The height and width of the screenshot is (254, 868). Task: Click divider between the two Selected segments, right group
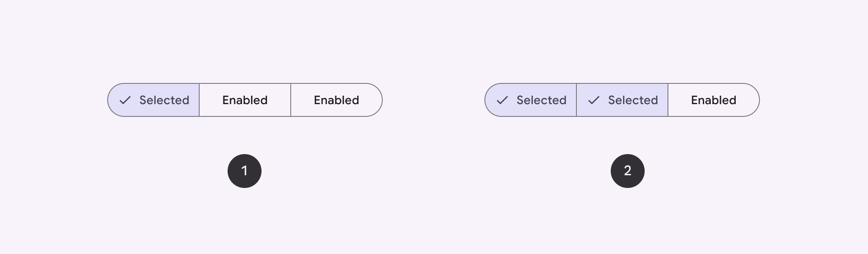pyautogui.click(x=576, y=100)
